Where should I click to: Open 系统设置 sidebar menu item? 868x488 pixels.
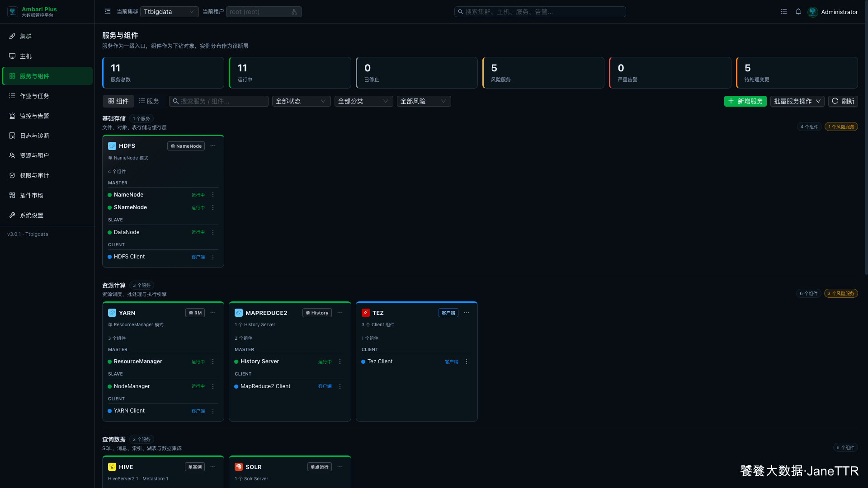[47, 215]
